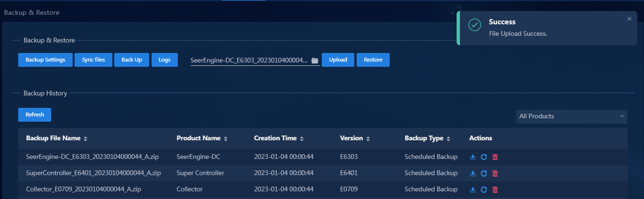This screenshot has width=644, height=199.
Task: Browse for a file with the folder icon
Action: [315, 61]
